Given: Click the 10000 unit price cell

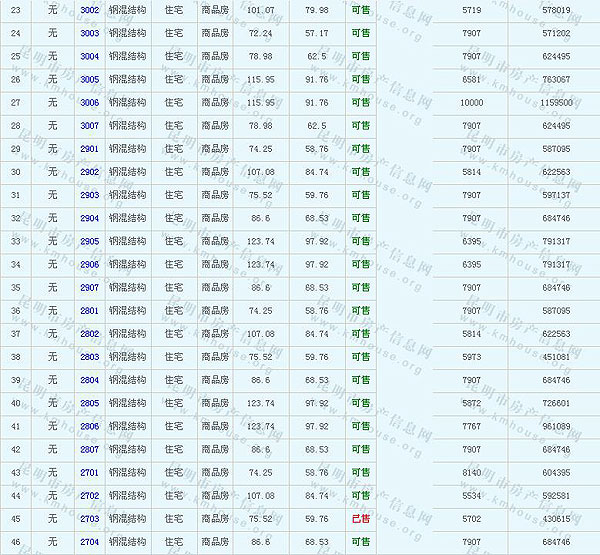Looking at the screenshot, I should pyautogui.click(x=471, y=103).
